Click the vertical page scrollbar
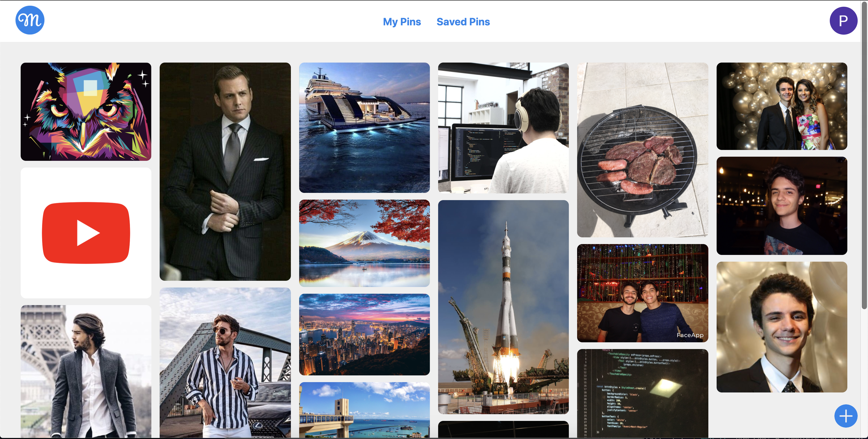This screenshot has width=868, height=439. pyautogui.click(x=864, y=155)
